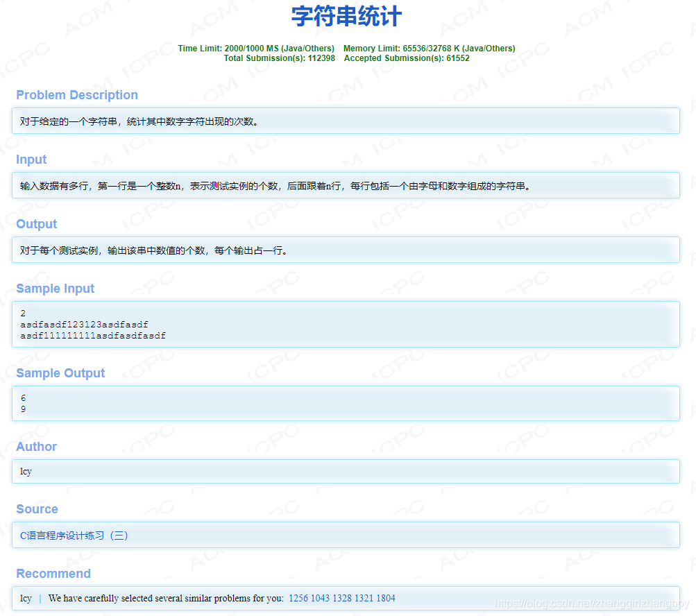Click sample output value 9

(x=23, y=409)
